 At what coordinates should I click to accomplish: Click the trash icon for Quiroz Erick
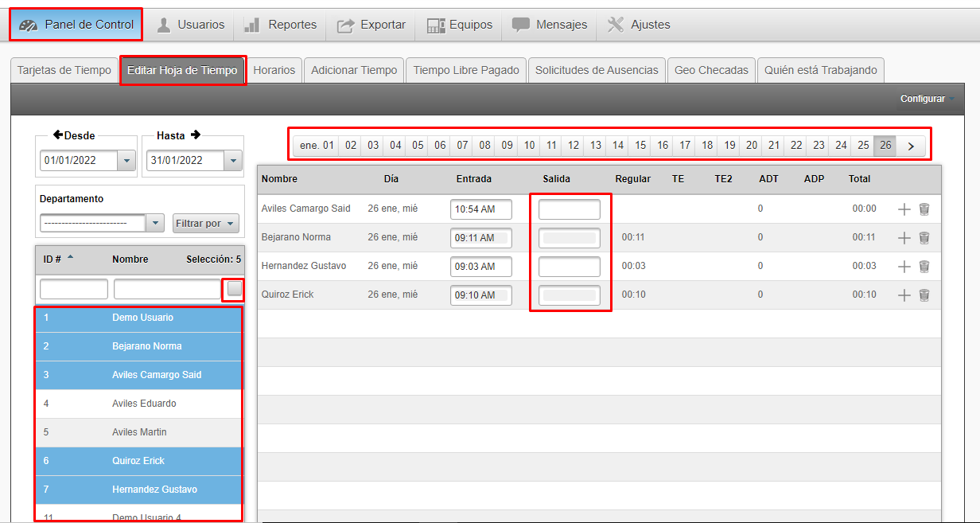pyautogui.click(x=924, y=295)
